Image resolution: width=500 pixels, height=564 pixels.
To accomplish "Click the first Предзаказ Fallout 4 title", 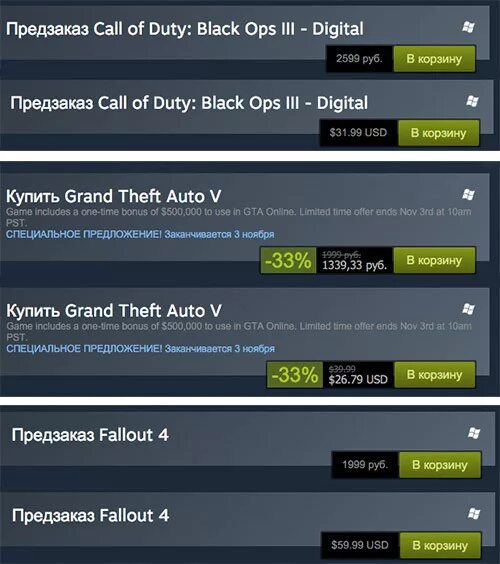I will pyautogui.click(x=90, y=435).
